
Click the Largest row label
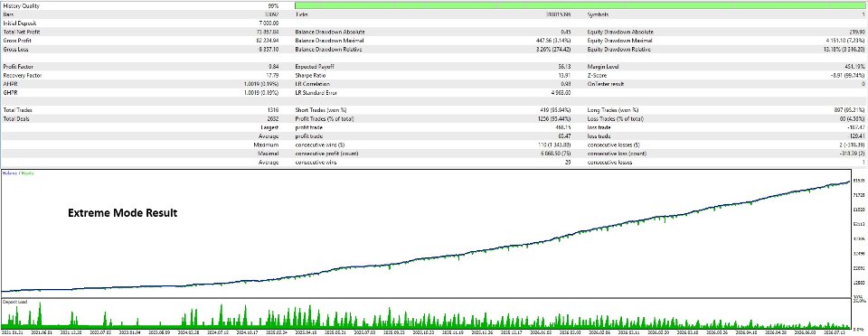point(270,127)
